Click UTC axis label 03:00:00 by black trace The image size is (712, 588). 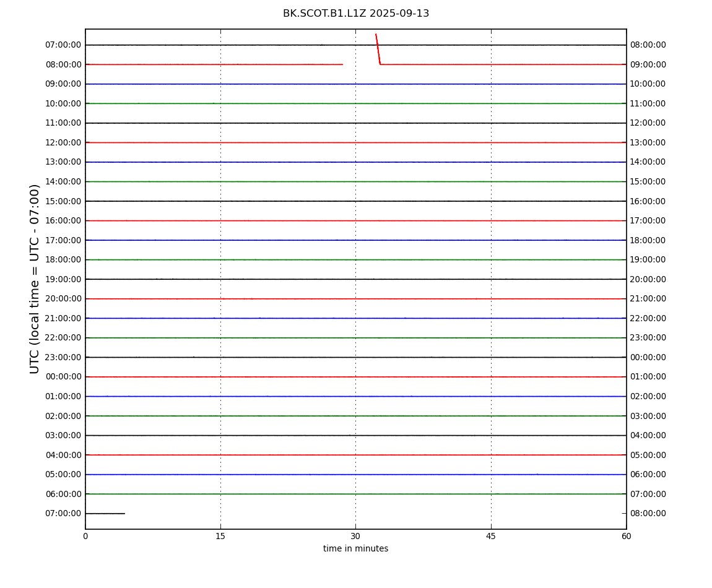(63, 436)
